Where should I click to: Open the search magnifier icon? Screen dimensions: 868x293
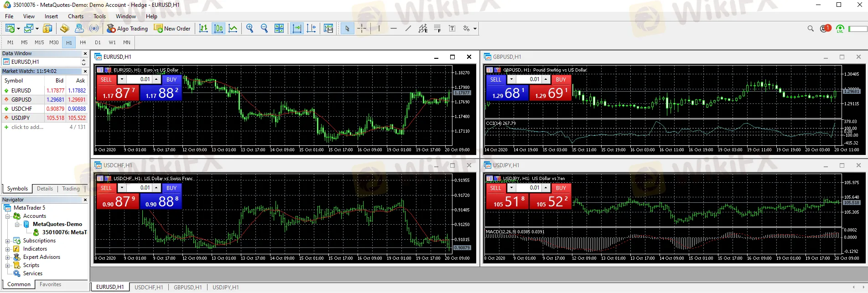pos(811,28)
